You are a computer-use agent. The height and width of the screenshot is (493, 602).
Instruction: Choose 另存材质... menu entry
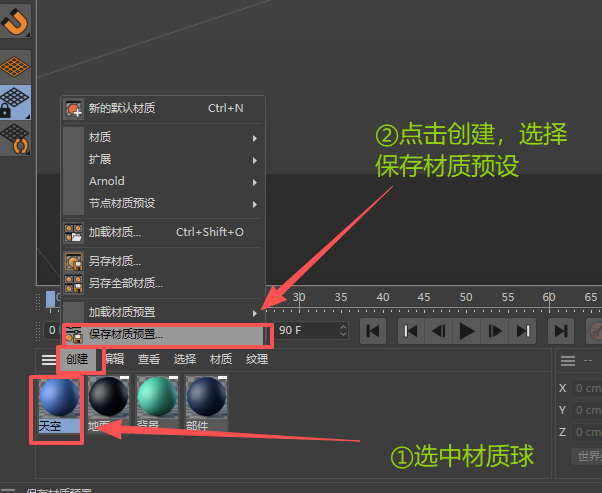(x=163, y=261)
